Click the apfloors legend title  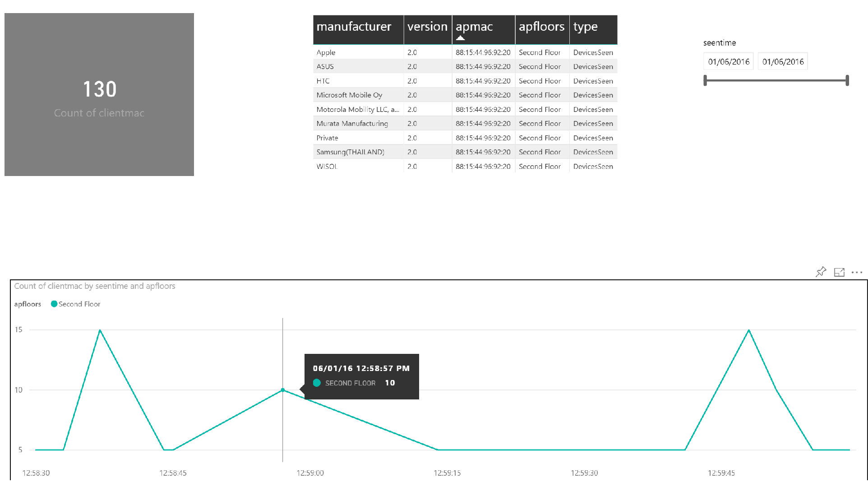(28, 304)
